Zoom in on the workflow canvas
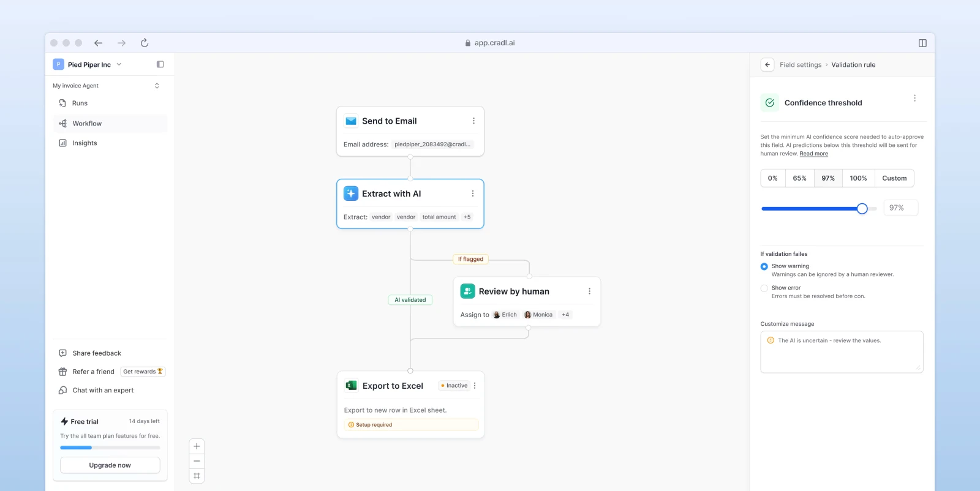980x491 pixels. click(197, 446)
